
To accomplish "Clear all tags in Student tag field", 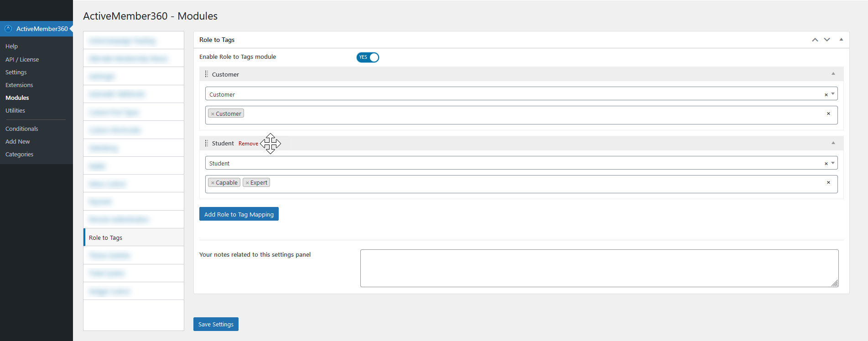I will 828,182.
